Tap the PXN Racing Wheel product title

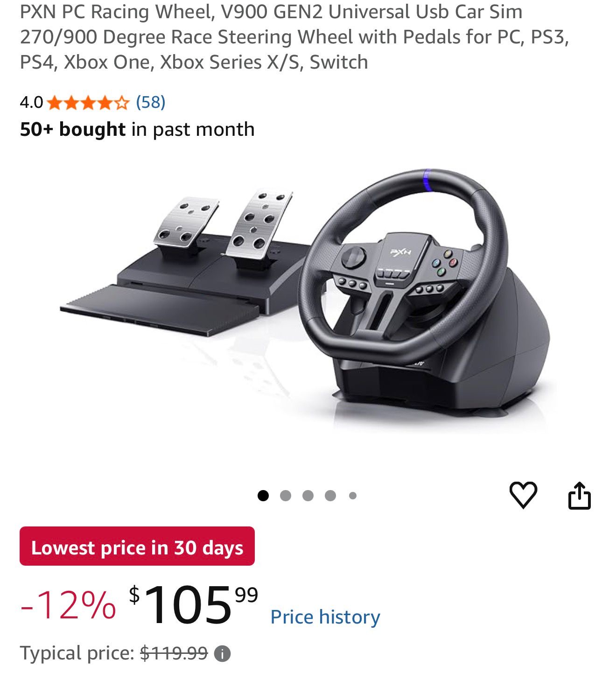(294, 37)
